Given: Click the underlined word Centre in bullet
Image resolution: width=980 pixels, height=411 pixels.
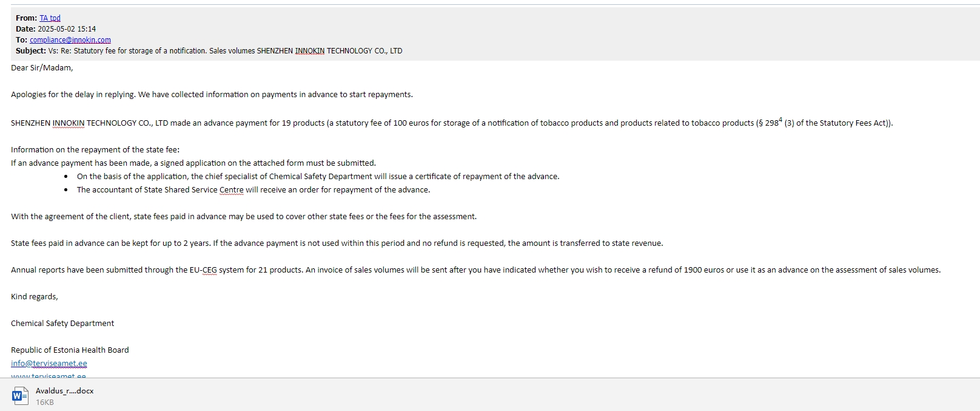Looking at the screenshot, I should coord(231,190).
